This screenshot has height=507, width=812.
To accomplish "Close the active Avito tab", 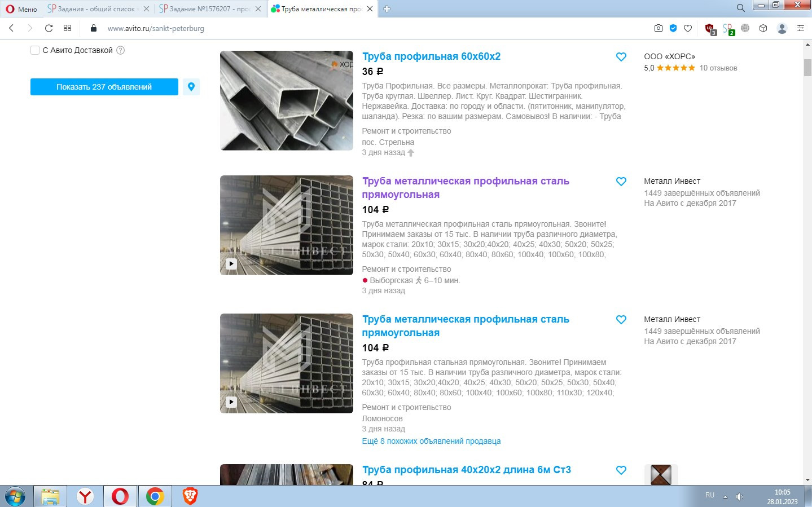I will pyautogui.click(x=370, y=9).
